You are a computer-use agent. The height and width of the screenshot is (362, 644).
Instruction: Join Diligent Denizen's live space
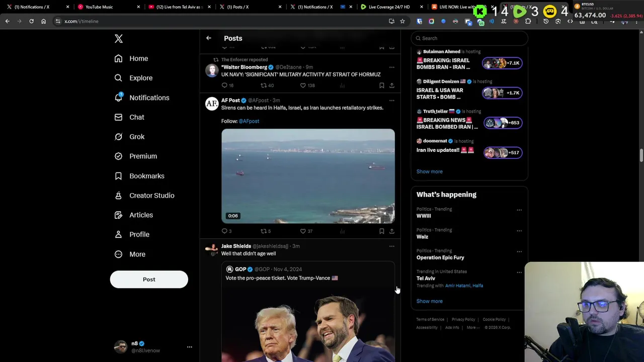point(502,93)
